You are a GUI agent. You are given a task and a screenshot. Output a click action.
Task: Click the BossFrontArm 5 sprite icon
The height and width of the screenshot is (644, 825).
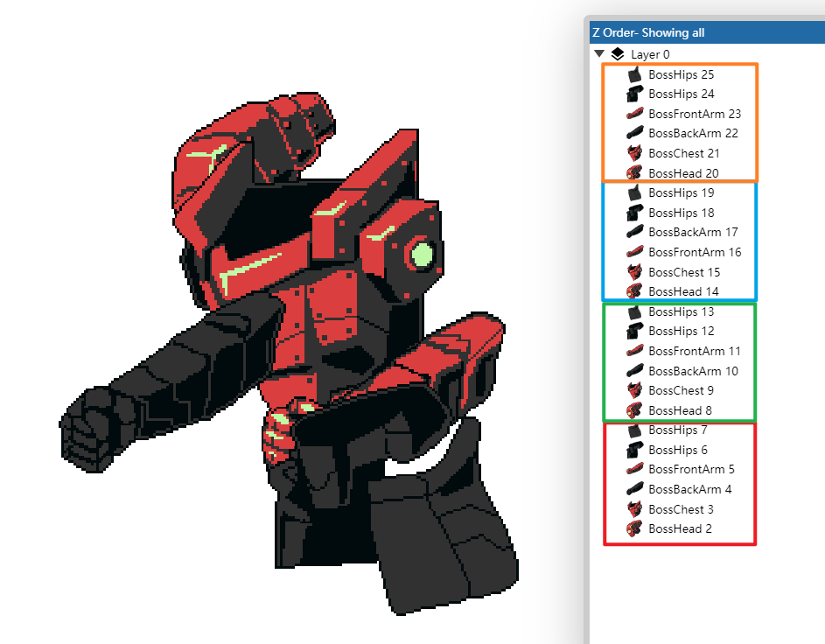tap(633, 469)
